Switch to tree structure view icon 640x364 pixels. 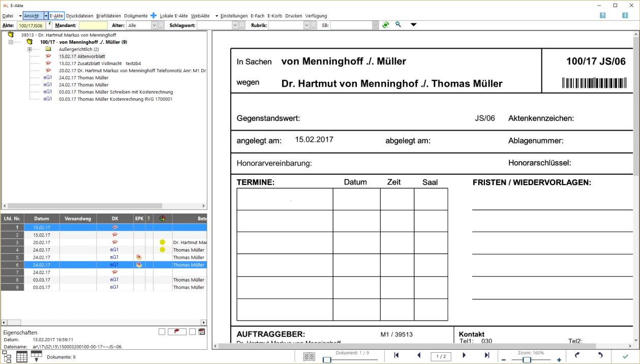(7, 356)
